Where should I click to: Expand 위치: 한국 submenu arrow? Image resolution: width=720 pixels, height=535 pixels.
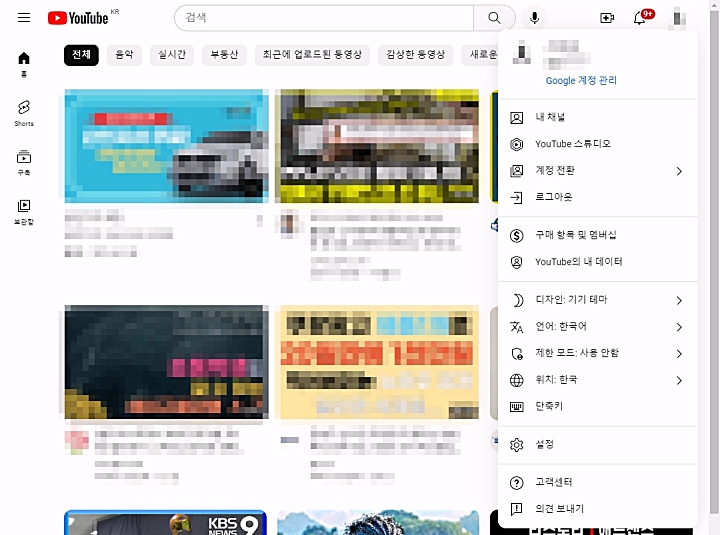pyautogui.click(x=679, y=380)
